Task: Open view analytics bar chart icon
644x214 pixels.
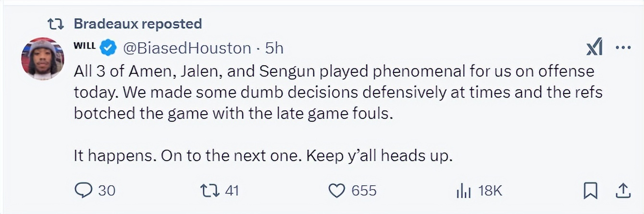Action: (462, 191)
